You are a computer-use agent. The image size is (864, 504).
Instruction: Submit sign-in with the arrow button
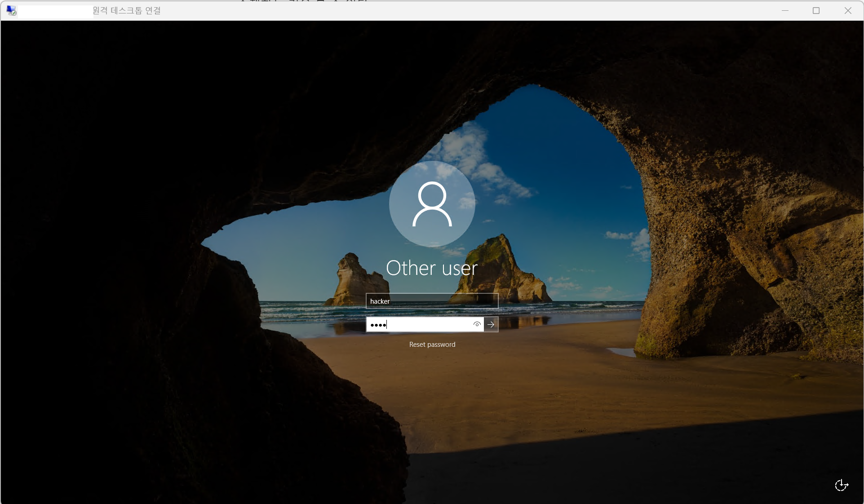coord(491,324)
